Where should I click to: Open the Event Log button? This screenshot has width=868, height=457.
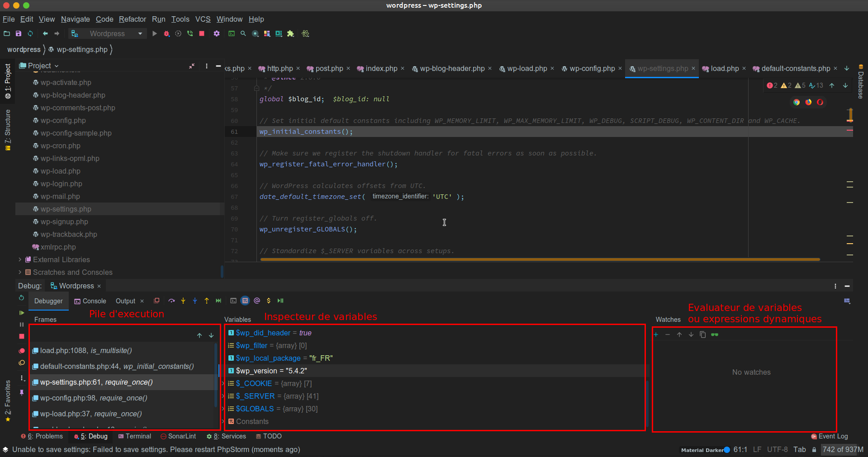830,436
